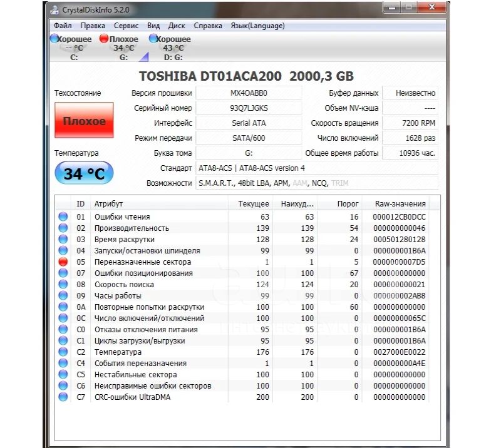Screen dimensions: 501x448
Task: Click status dot for Неисправимые ошибки секторов
Action: click(x=63, y=385)
